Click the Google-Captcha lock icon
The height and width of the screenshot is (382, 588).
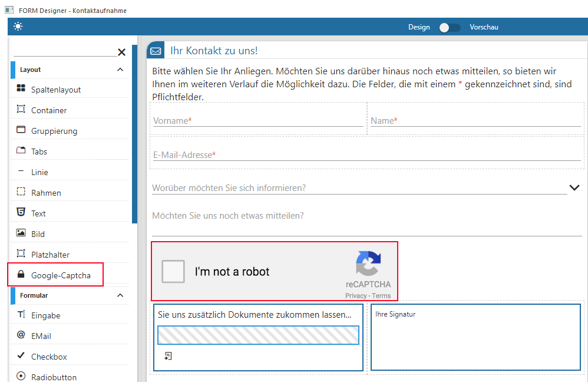pyautogui.click(x=21, y=274)
